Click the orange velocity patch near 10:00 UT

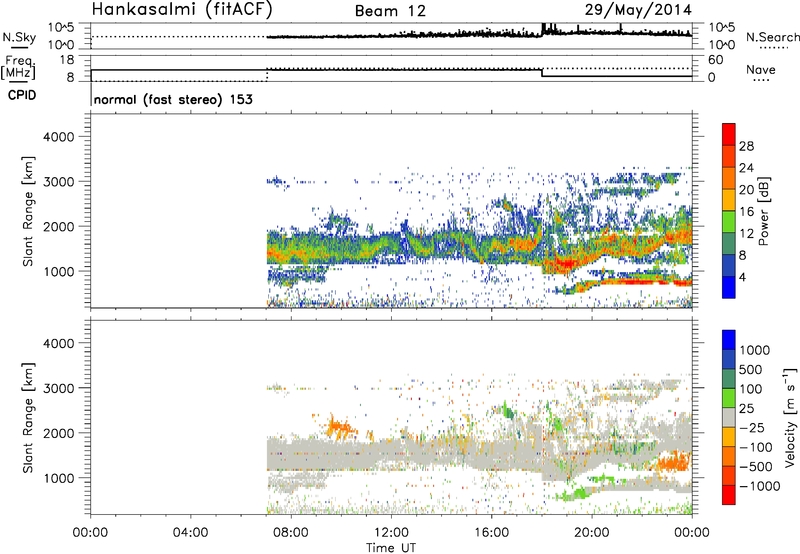point(339,427)
